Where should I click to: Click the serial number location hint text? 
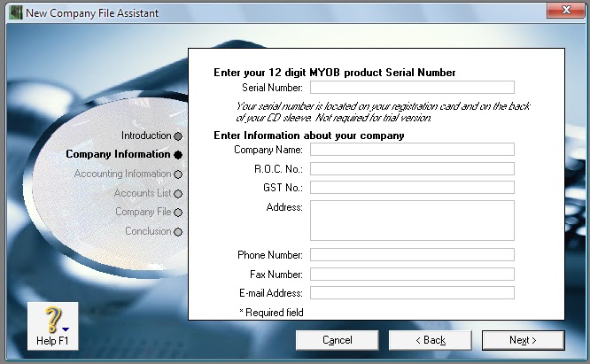[383, 112]
